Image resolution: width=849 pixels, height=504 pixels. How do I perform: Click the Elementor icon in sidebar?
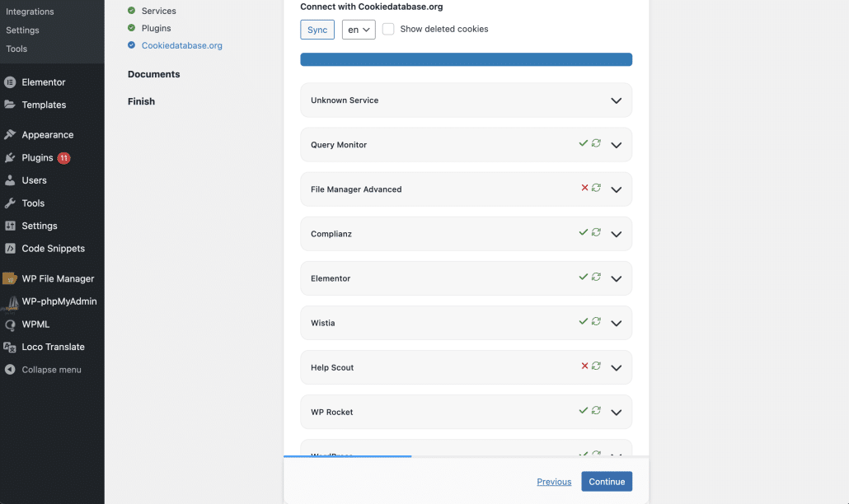pyautogui.click(x=10, y=82)
